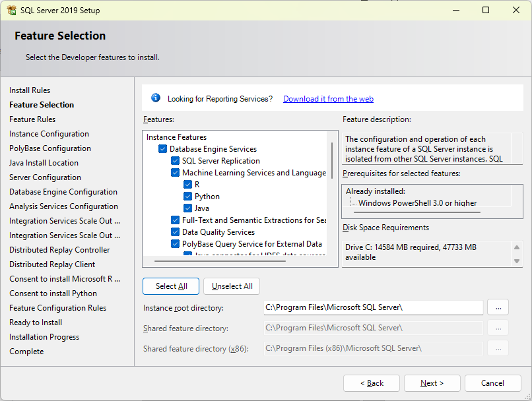Click the SQL Server Setup title bar icon
Image resolution: width=532 pixels, height=401 pixels.
click(11, 11)
